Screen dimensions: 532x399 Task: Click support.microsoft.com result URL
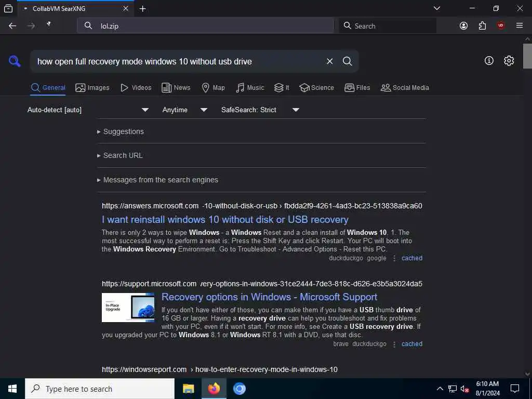pyautogui.click(x=262, y=284)
